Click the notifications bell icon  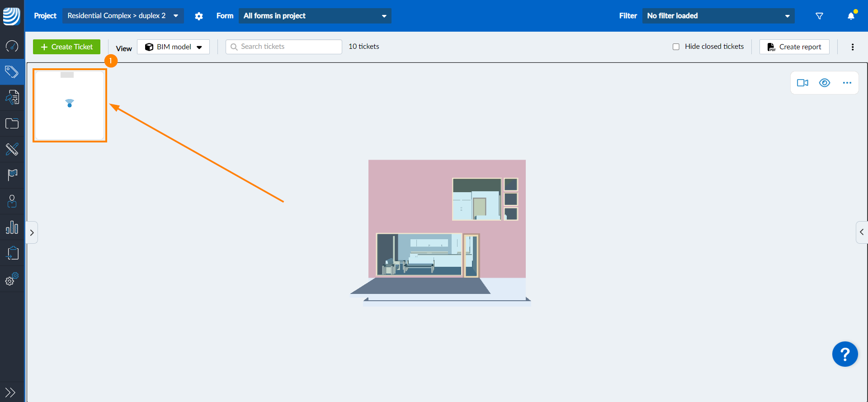click(x=851, y=16)
